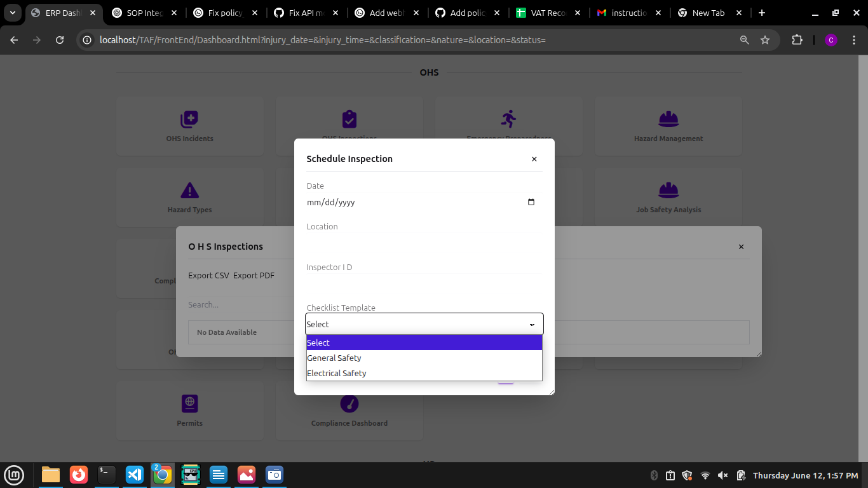Close the Schedule Inspection dialog
868x488 pixels.
point(534,159)
